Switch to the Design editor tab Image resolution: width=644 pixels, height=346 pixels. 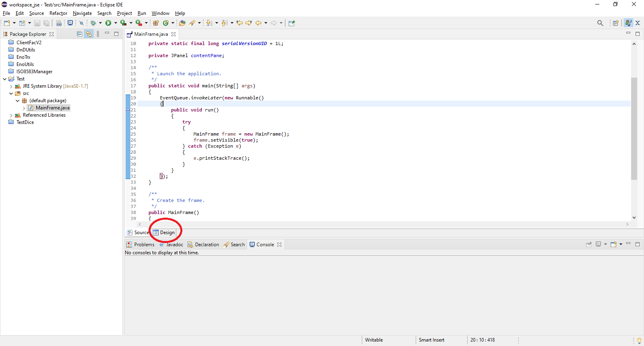[x=163, y=233]
